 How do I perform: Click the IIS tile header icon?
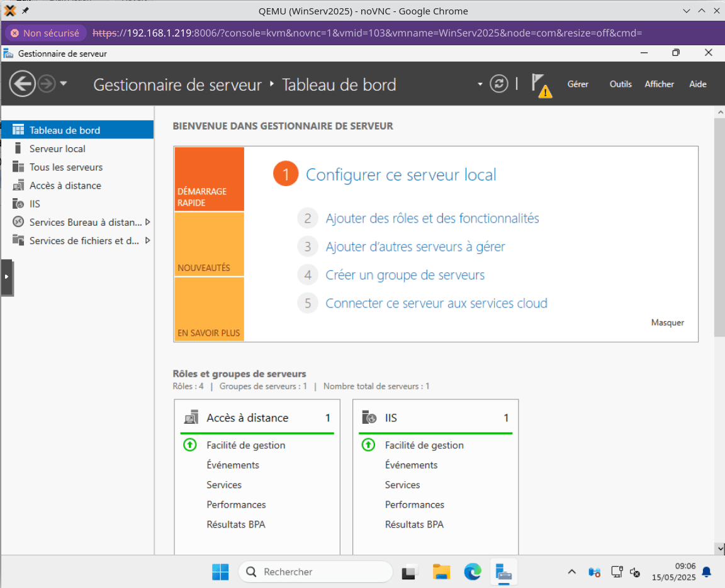coord(369,418)
